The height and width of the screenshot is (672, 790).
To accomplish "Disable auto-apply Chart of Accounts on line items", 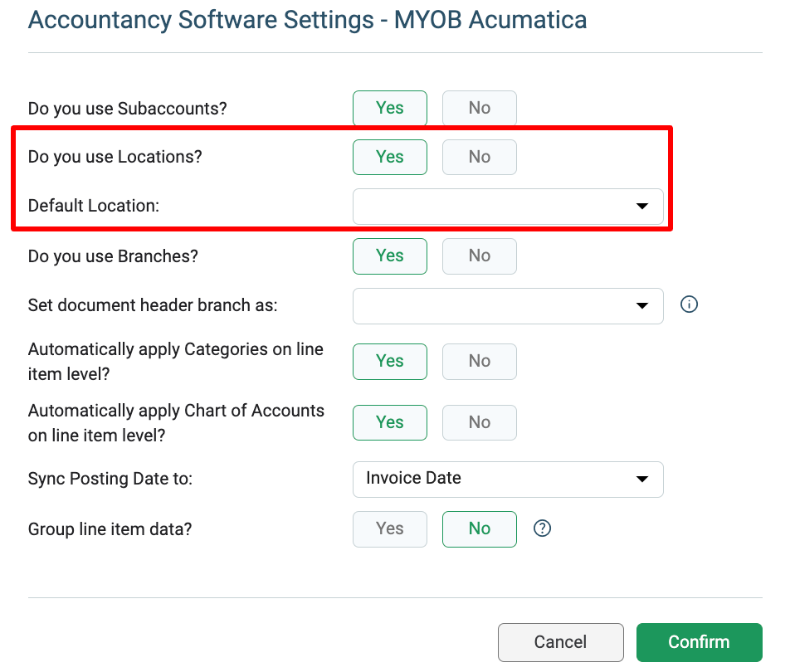I will point(479,422).
